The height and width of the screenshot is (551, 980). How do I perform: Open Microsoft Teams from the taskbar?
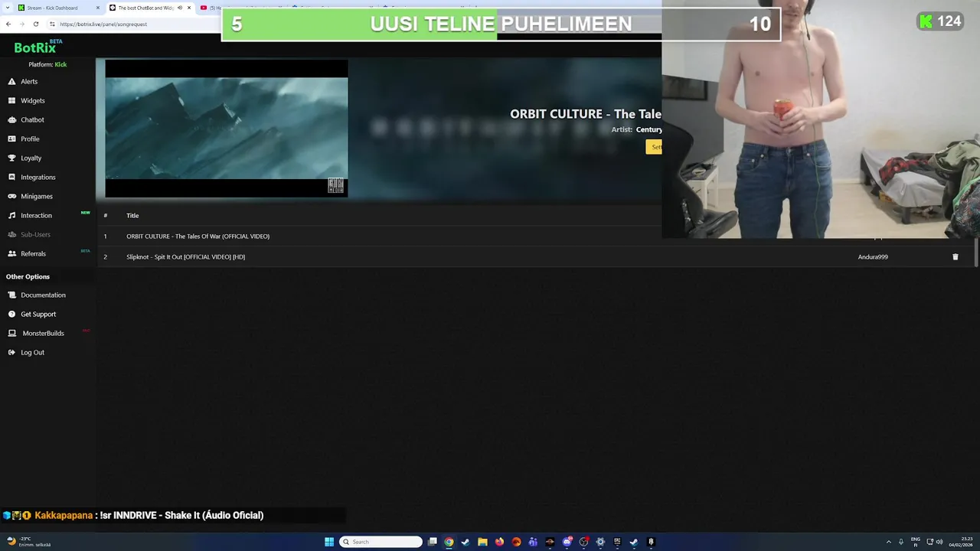533,542
